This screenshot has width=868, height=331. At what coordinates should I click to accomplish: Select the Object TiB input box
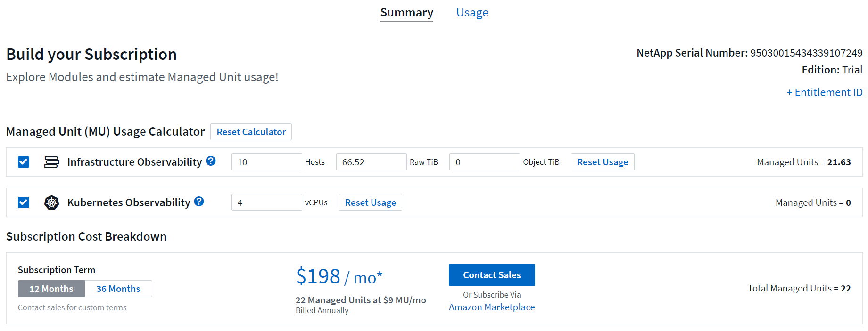tap(484, 162)
